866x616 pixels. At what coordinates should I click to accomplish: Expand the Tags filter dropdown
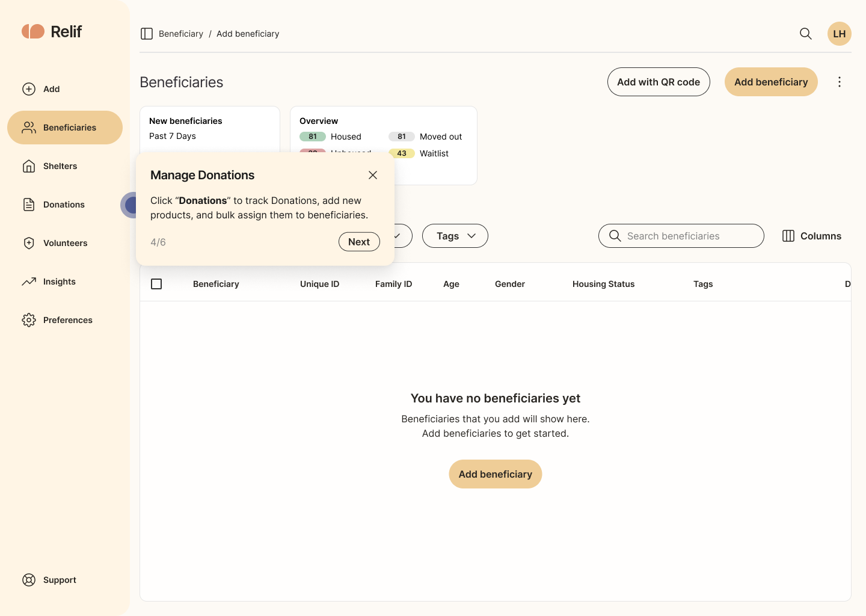[455, 236]
